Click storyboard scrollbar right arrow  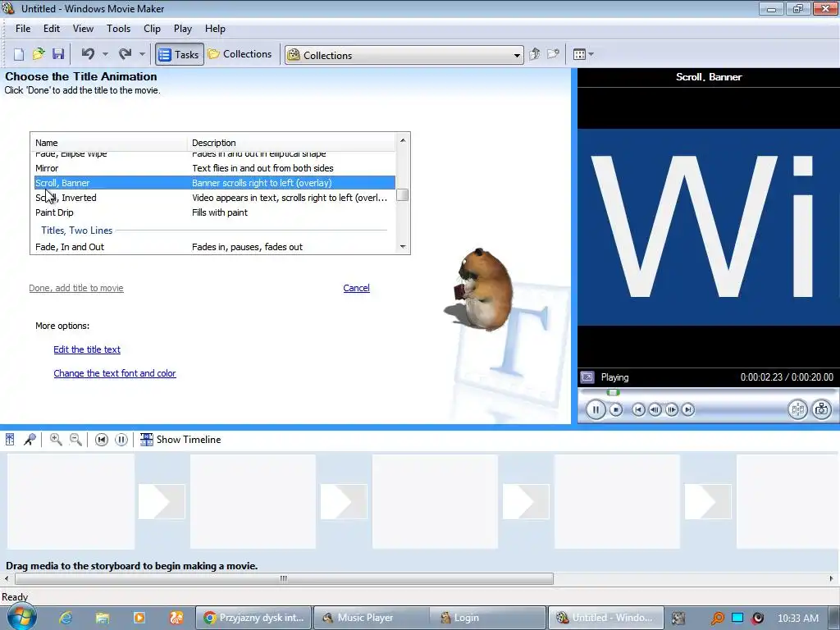(x=832, y=578)
